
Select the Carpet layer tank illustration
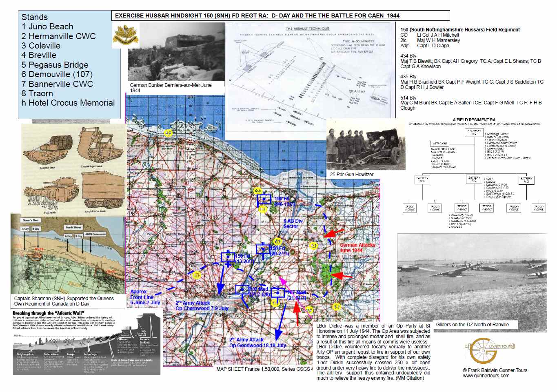(98, 146)
